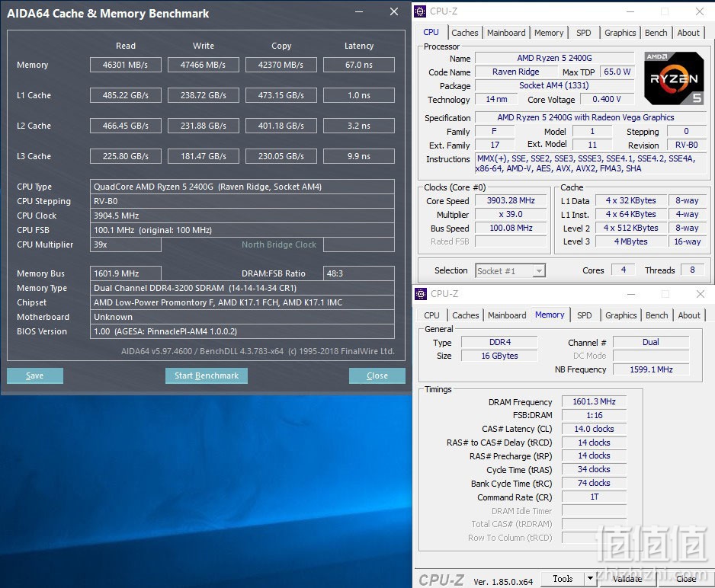Click the Close button at CPU-Z bottom
The image size is (715, 588).
686,578
